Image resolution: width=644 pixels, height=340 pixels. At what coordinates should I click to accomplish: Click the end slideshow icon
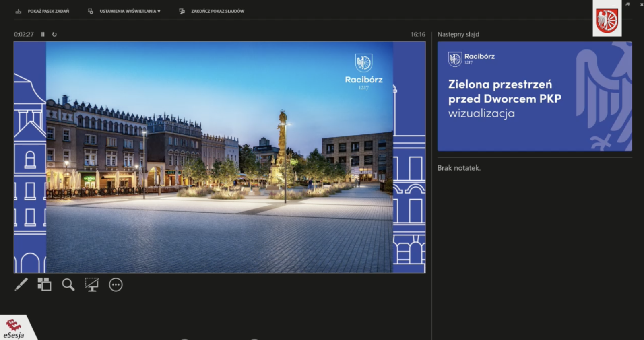(182, 11)
